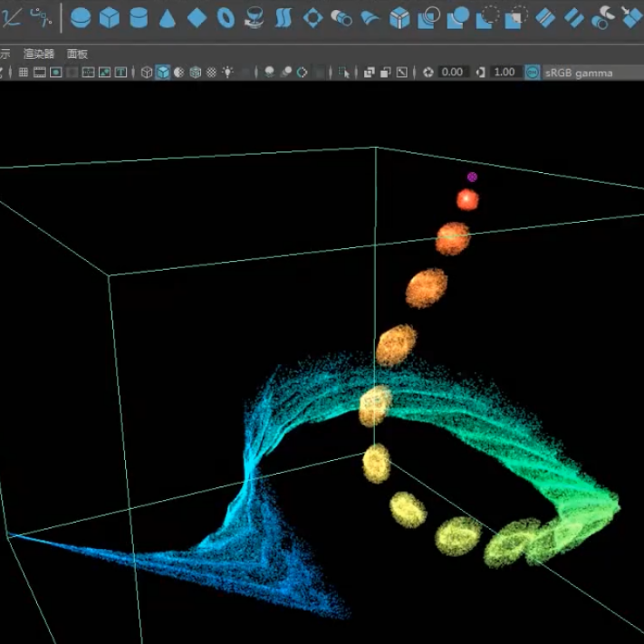Create a NURBS cone from the shelf
644x644 pixels.
click(168, 18)
